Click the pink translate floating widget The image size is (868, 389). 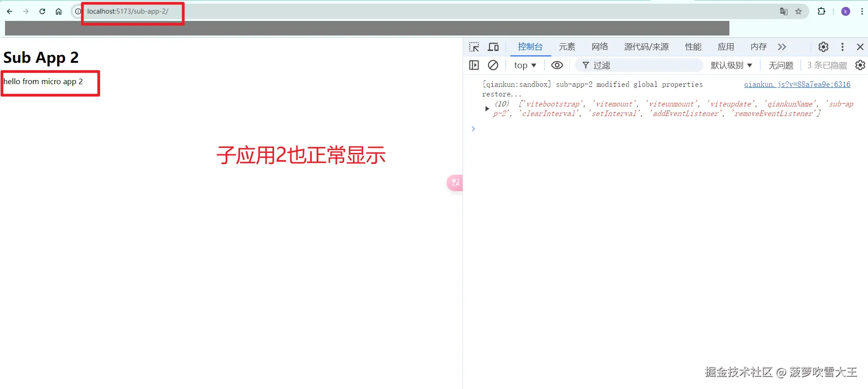click(x=455, y=183)
